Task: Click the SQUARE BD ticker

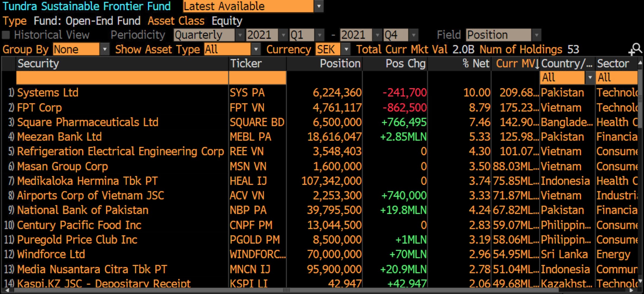Action: [x=257, y=122]
